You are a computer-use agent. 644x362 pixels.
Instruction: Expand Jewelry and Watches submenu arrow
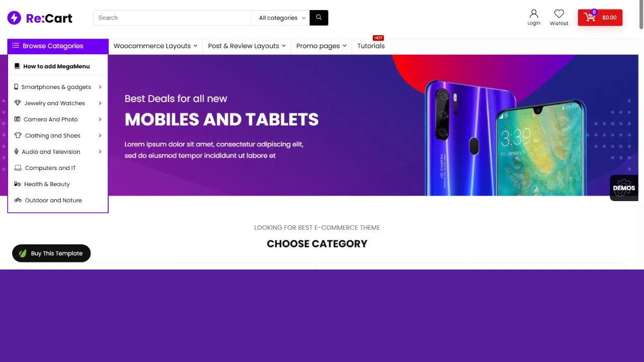click(x=100, y=103)
